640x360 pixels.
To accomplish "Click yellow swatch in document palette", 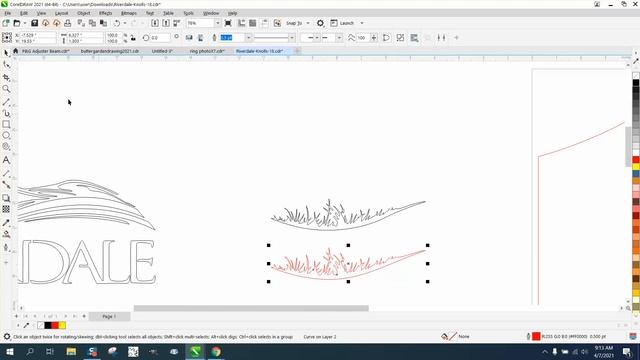I will [x=62, y=325].
